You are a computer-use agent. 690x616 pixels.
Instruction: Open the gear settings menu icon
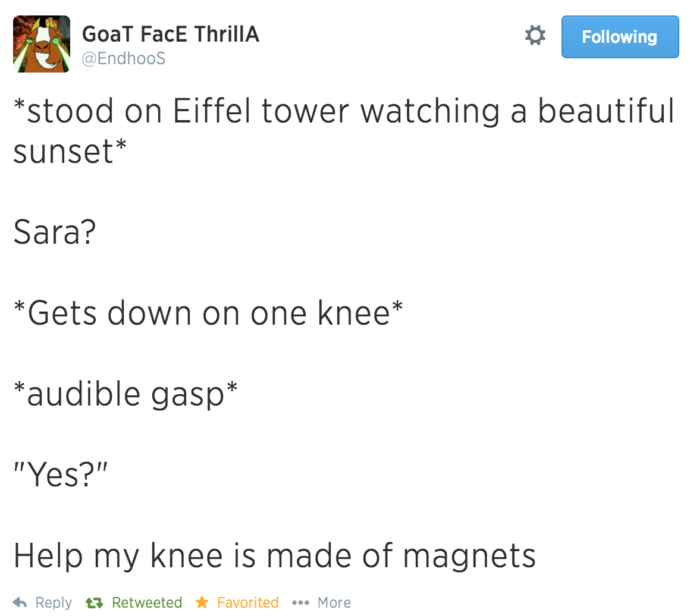535,35
